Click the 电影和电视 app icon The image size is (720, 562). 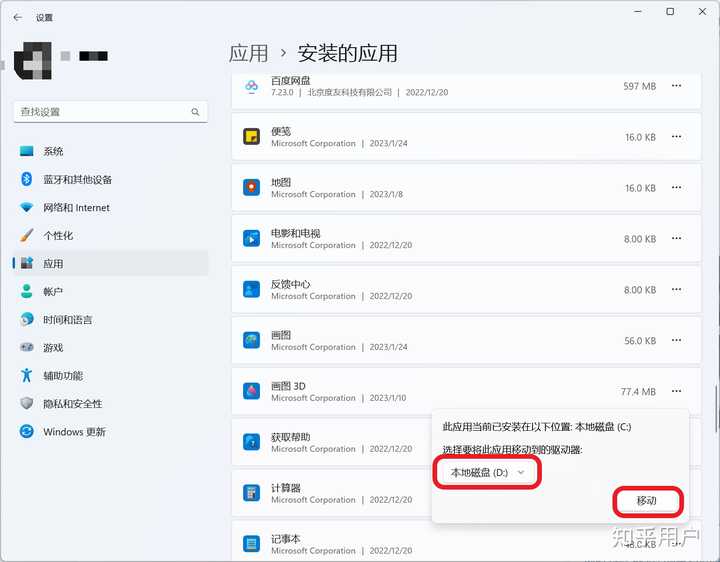click(x=251, y=239)
